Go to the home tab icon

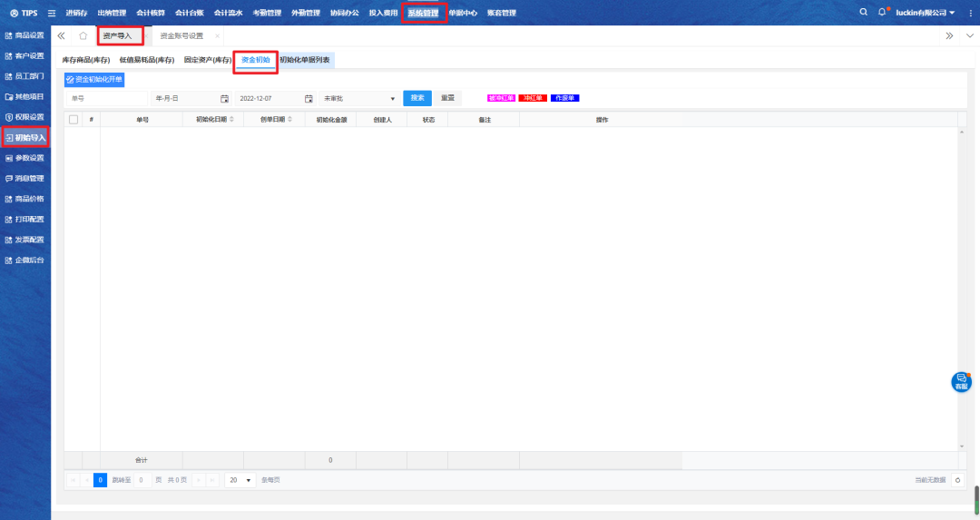pyautogui.click(x=83, y=35)
